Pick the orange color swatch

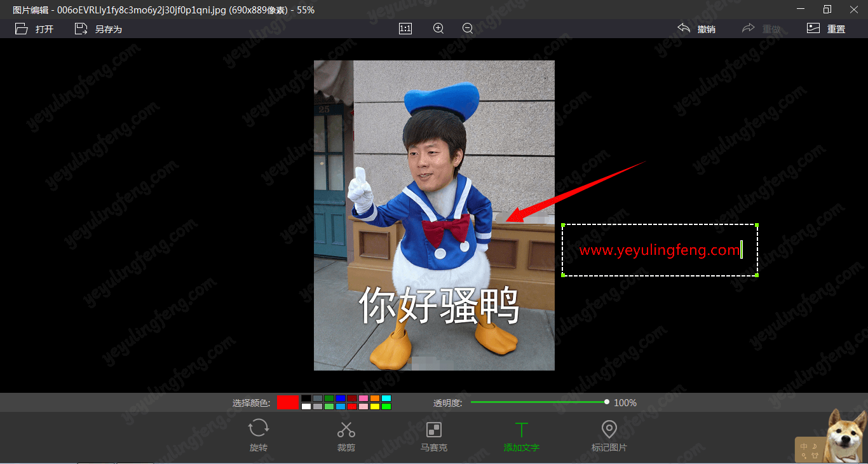pos(375,398)
